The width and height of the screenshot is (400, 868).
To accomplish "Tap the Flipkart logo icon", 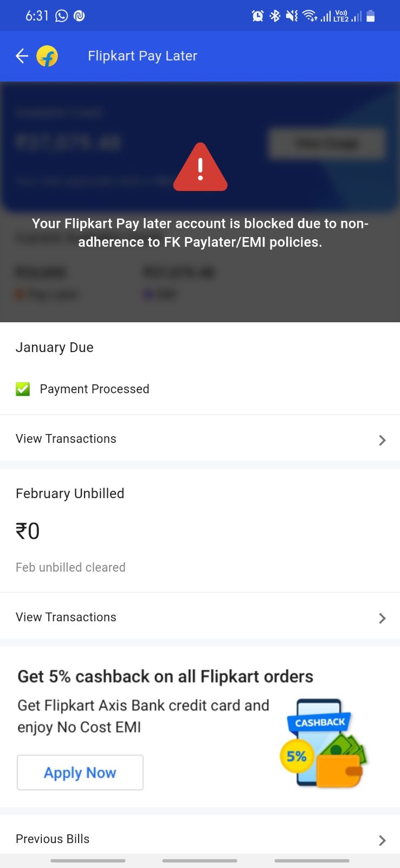I will click(47, 56).
